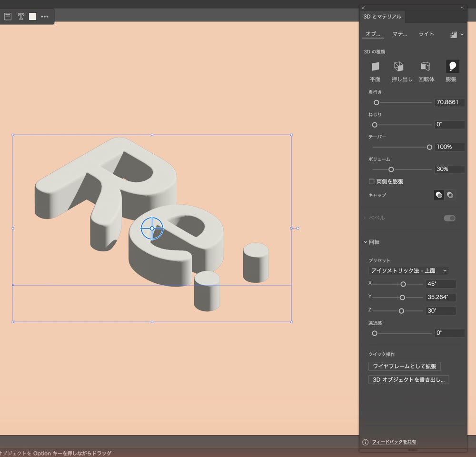Switch to the ライト tab
The height and width of the screenshot is (457, 476).
[426, 34]
